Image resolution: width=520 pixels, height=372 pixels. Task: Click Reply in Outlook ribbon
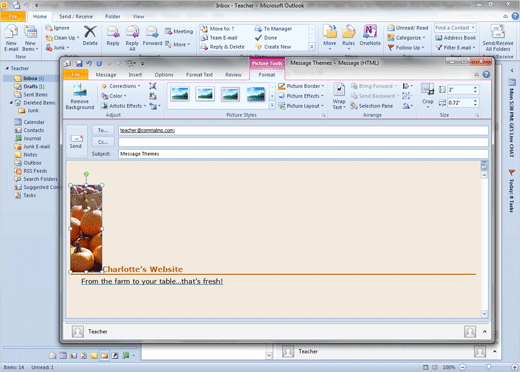[x=113, y=36]
